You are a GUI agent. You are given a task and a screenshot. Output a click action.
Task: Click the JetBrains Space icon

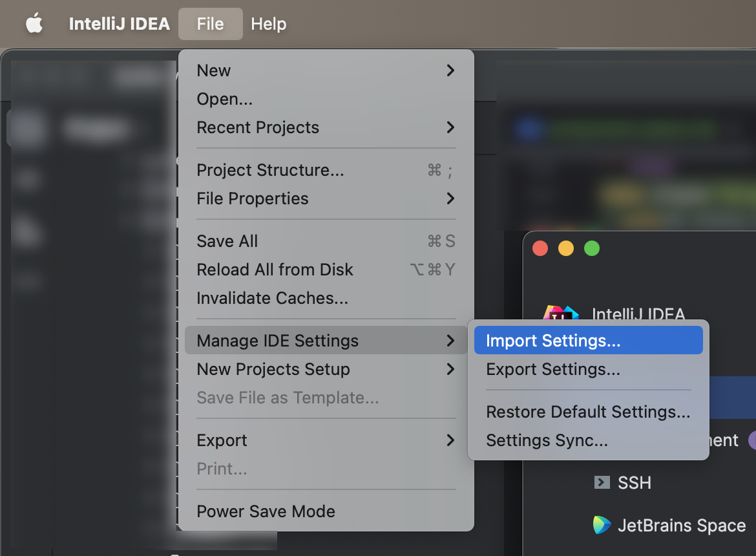click(602, 525)
